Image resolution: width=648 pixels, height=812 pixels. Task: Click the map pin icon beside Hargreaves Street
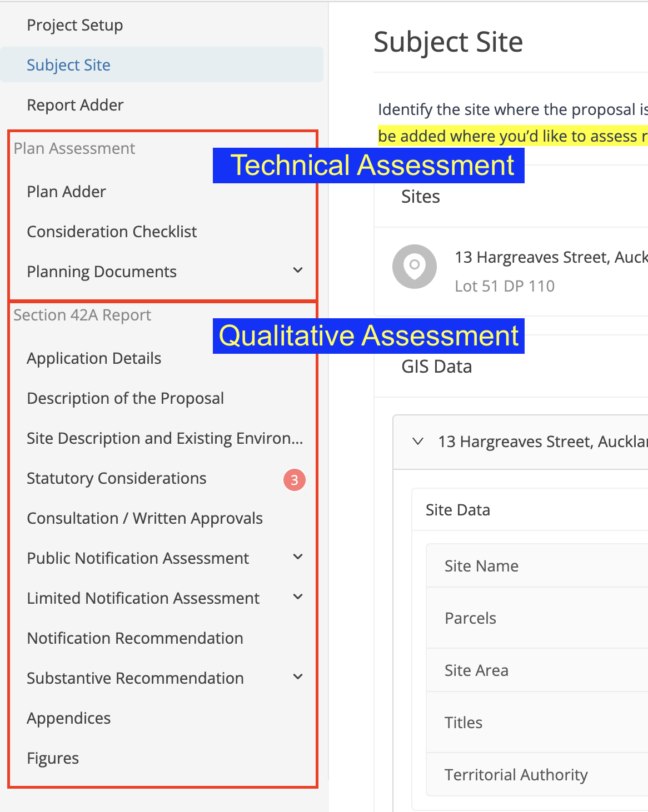(x=415, y=266)
